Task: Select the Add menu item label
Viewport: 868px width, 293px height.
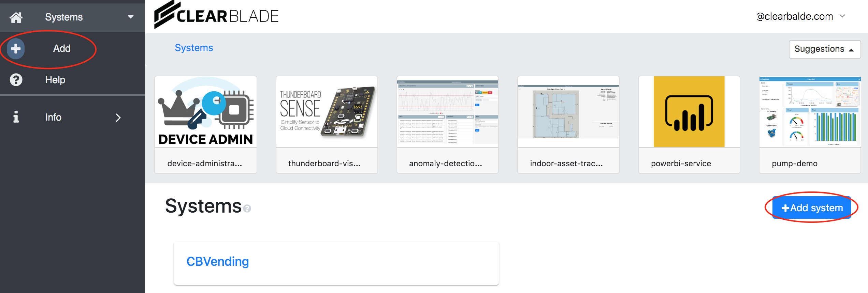Action: click(x=62, y=48)
